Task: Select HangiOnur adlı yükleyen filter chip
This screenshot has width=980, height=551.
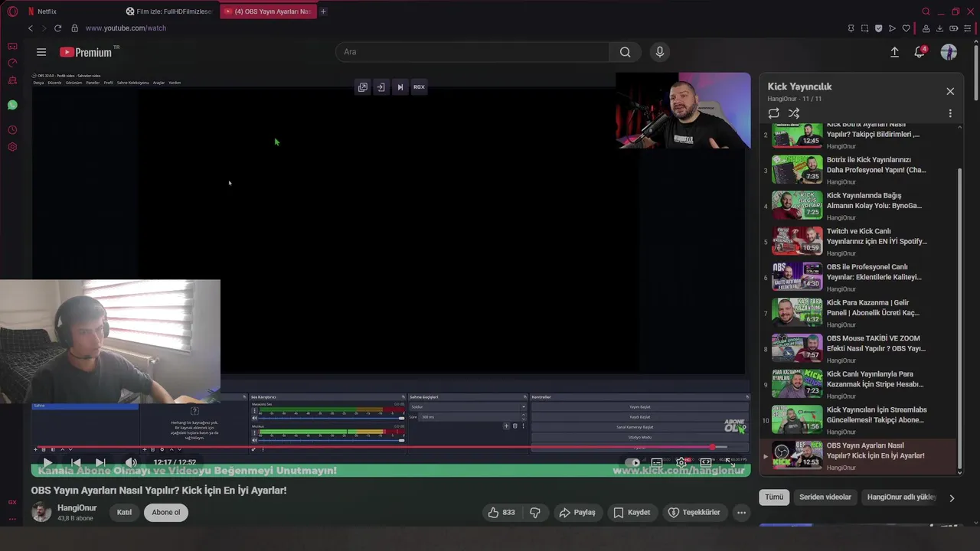Action: click(901, 497)
